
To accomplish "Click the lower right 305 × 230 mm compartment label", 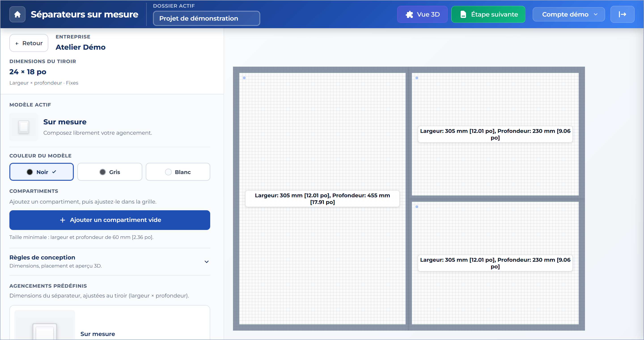I will click(x=495, y=263).
